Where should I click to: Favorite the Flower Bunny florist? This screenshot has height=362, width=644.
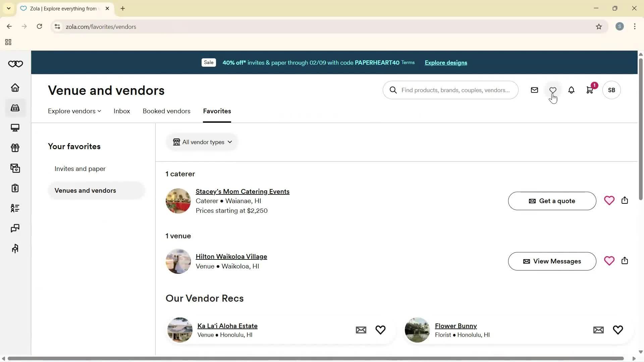point(618,330)
